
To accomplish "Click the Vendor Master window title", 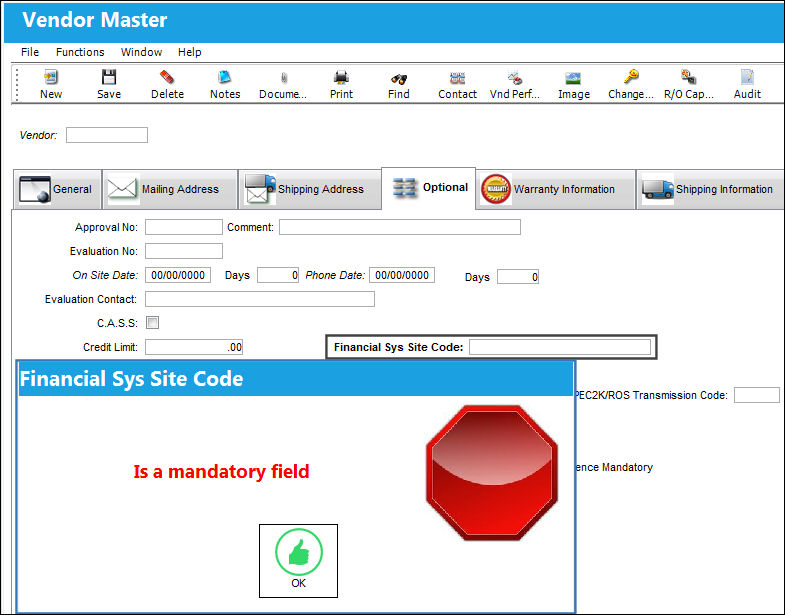I will tap(95, 20).
